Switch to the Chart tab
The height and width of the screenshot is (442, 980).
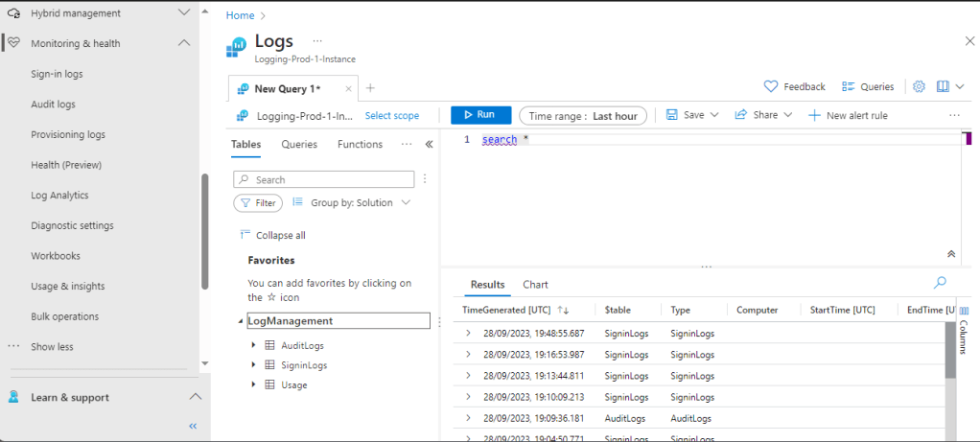point(535,285)
